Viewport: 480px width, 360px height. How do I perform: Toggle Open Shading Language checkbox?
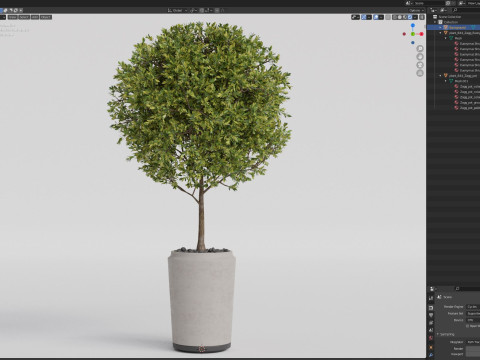467,326
